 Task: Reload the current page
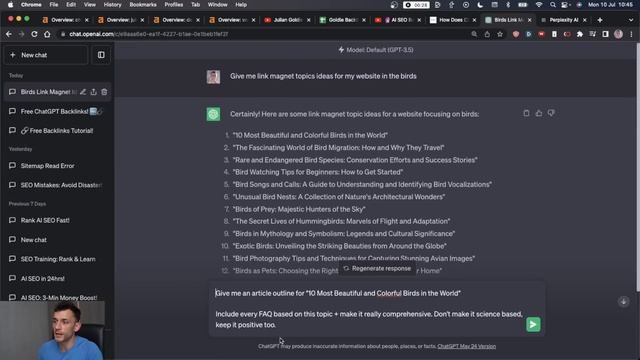(34, 34)
